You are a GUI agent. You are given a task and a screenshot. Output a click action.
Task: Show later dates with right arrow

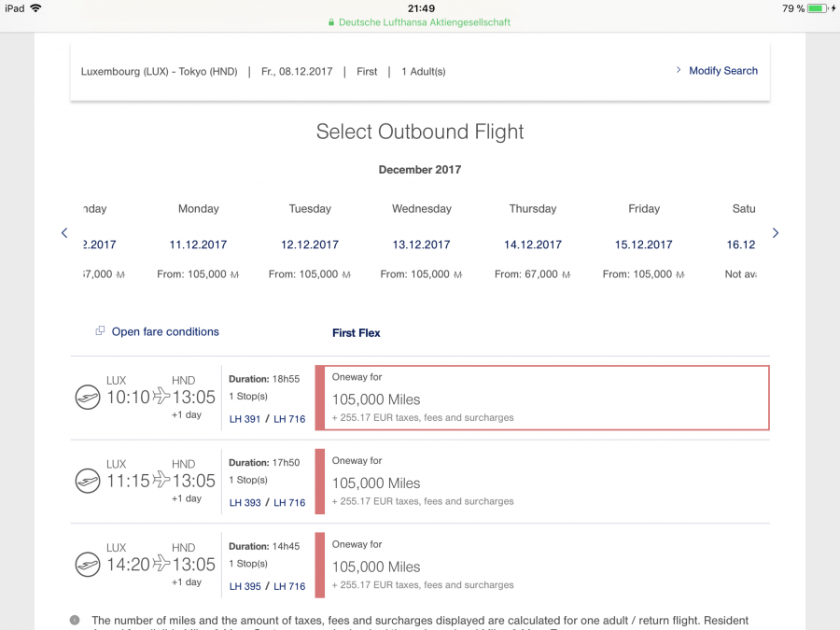tap(775, 233)
